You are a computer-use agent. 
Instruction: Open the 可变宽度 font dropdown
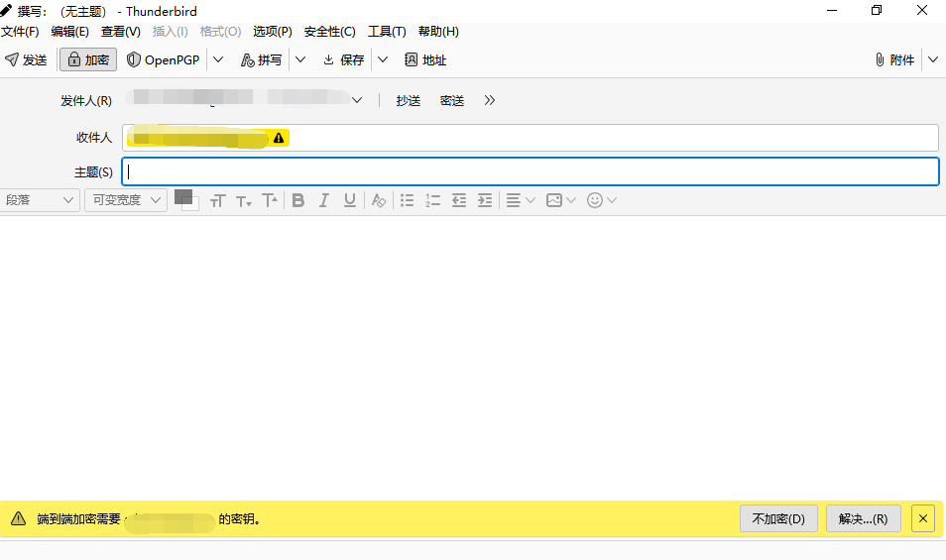(125, 200)
